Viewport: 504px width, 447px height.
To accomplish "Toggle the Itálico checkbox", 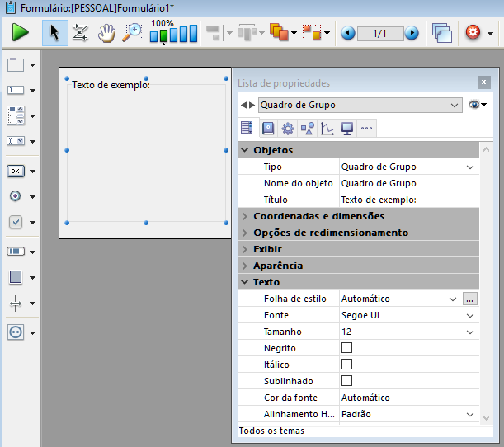I will pos(346,365).
